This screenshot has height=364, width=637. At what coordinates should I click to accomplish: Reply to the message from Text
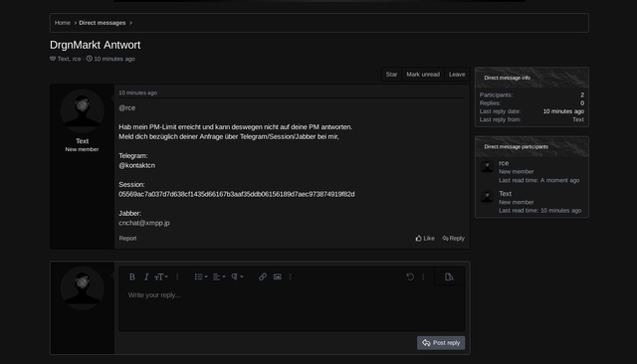pos(454,239)
